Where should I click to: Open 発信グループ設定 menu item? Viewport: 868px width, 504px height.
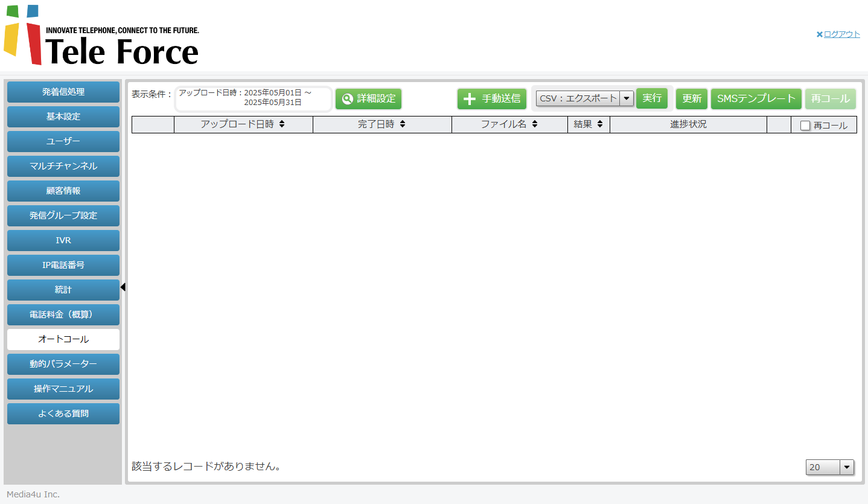(63, 215)
